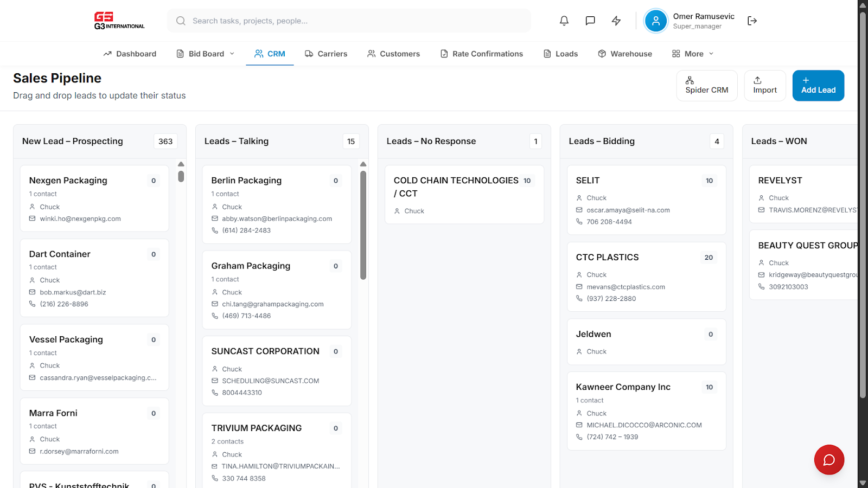Click the Leads – Bidding count badge 4
Image resolution: width=868 pixels, height=488 pixels.
point(717,142)
